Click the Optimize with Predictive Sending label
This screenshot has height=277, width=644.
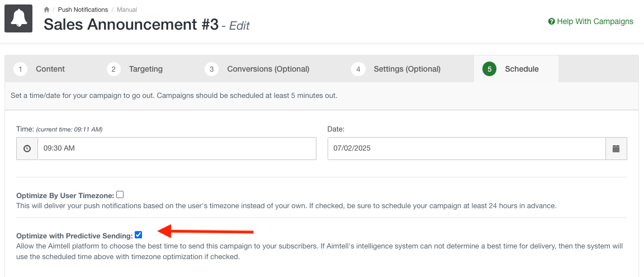[74, 236]
